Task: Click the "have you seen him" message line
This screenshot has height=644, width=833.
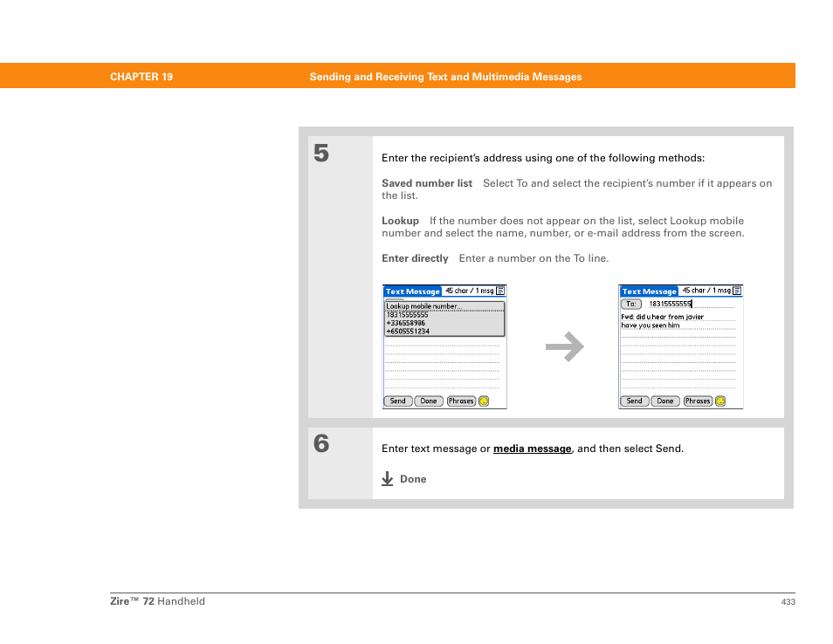Action: 651,325
